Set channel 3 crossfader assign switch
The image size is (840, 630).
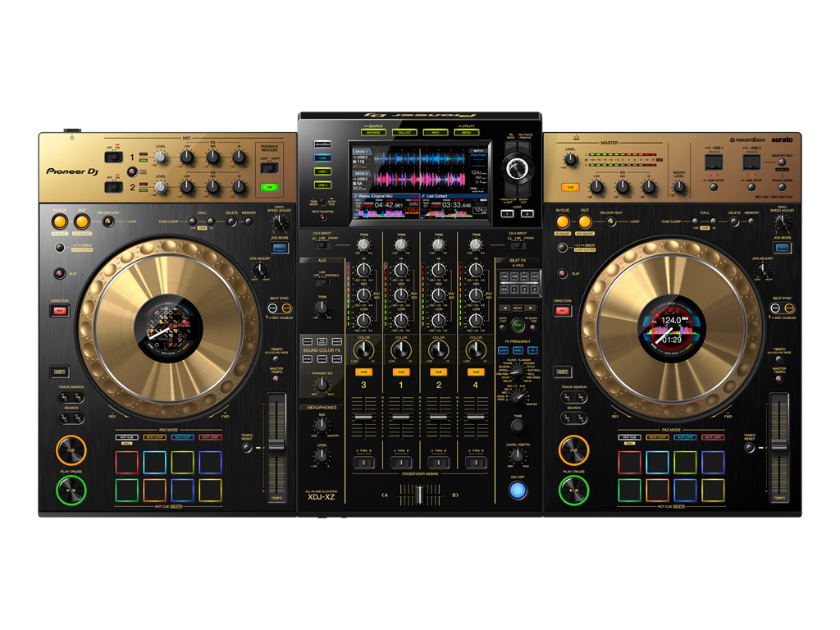(363, 463)
